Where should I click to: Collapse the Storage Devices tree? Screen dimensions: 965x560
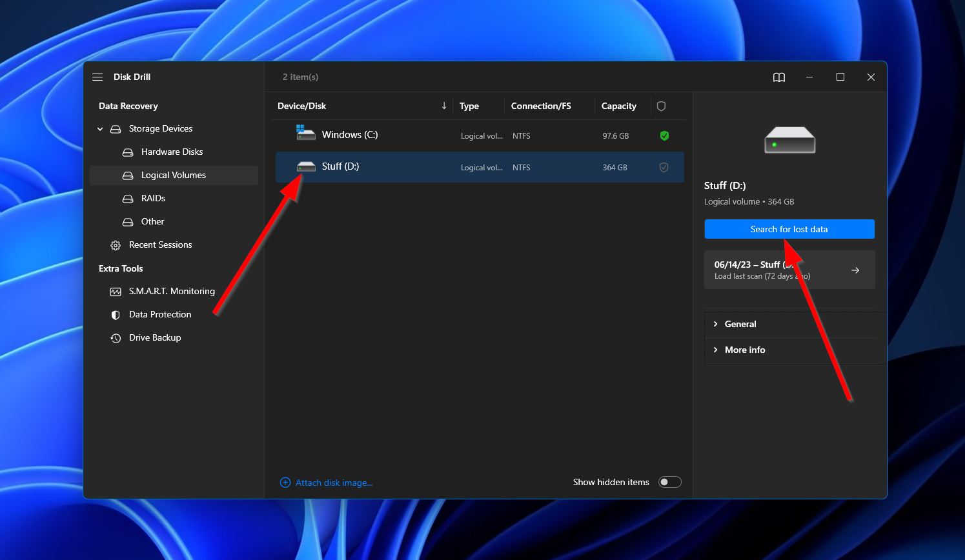[x=100, y=129]
